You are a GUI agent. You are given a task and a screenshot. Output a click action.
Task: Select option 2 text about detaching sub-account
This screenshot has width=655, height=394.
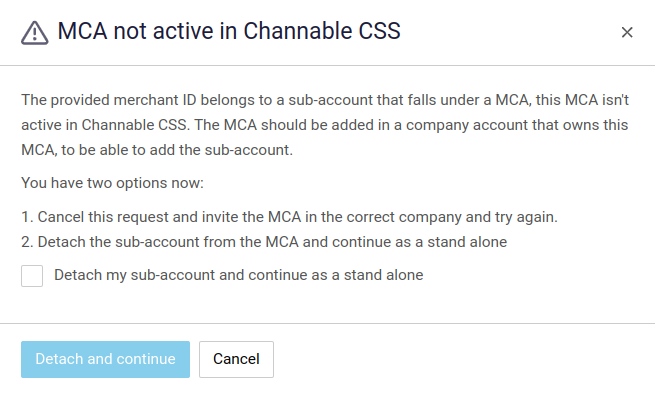[x=264, y=242]
